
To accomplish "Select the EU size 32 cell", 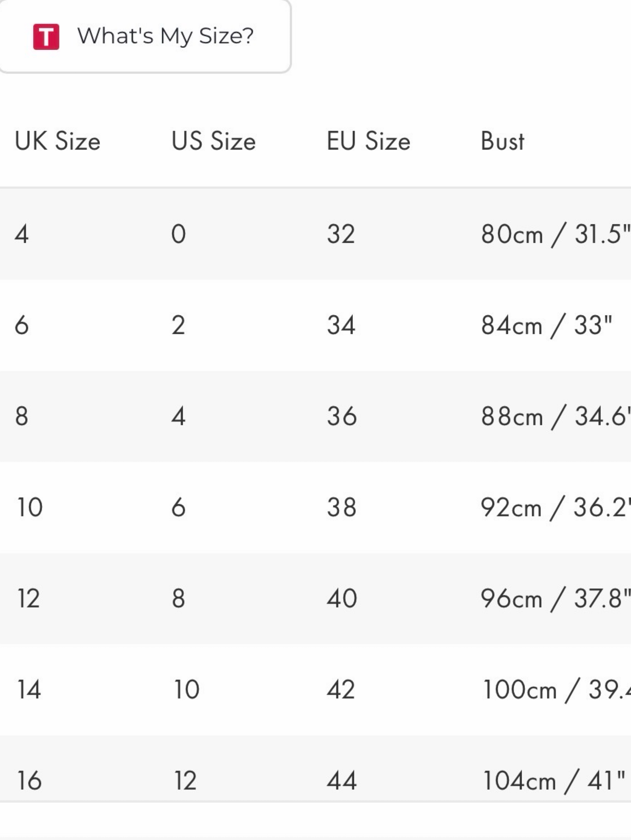I will [x=341, y=234].
